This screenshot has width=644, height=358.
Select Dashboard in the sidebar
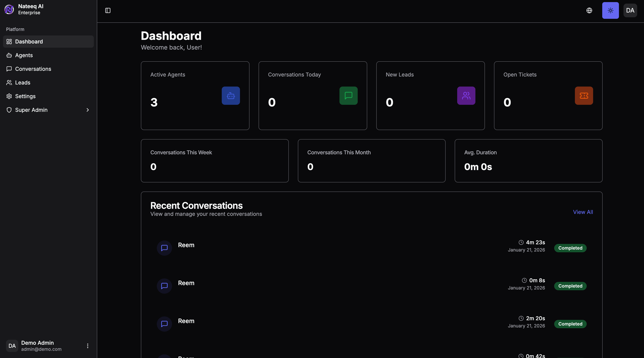[x=29, y=42]
